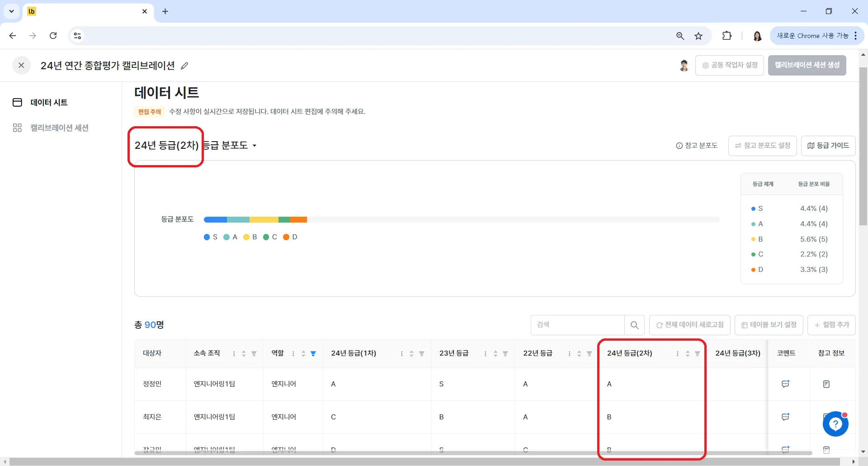The width and height of the screenshot is (868, 466).
Task: Toggle the active filter on 역할 column
Action: coord(313,354)
